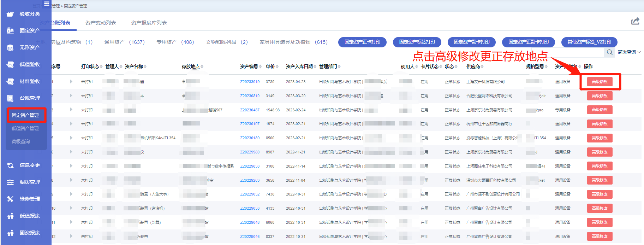Sort by 使用人 using its sort arrows

[417, 66]
